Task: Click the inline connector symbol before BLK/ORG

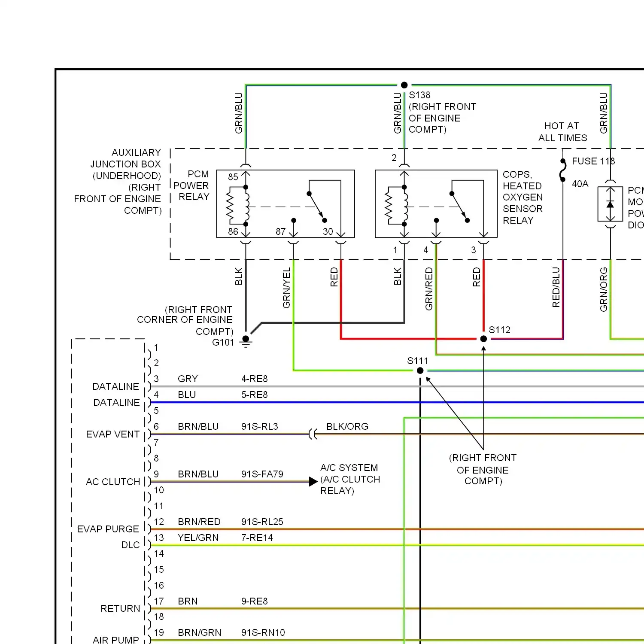Action: pyautogui.click(x=313, y=434)
